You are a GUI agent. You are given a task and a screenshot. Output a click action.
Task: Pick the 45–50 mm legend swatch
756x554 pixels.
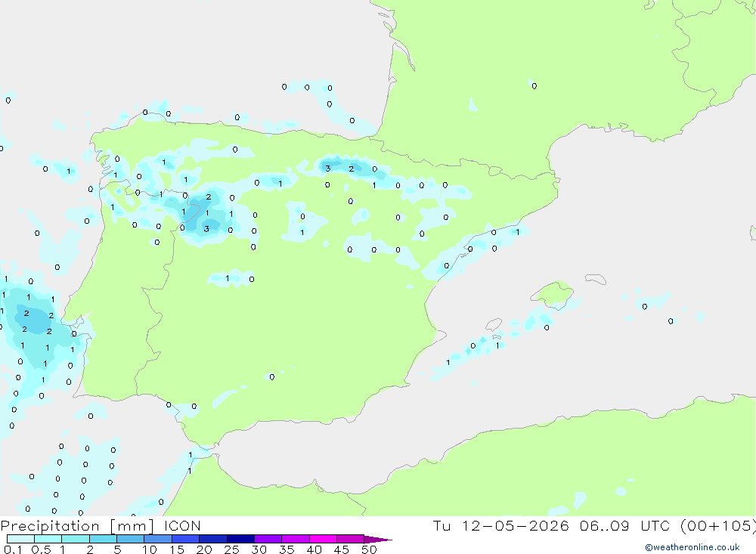[x=350, y=539]
